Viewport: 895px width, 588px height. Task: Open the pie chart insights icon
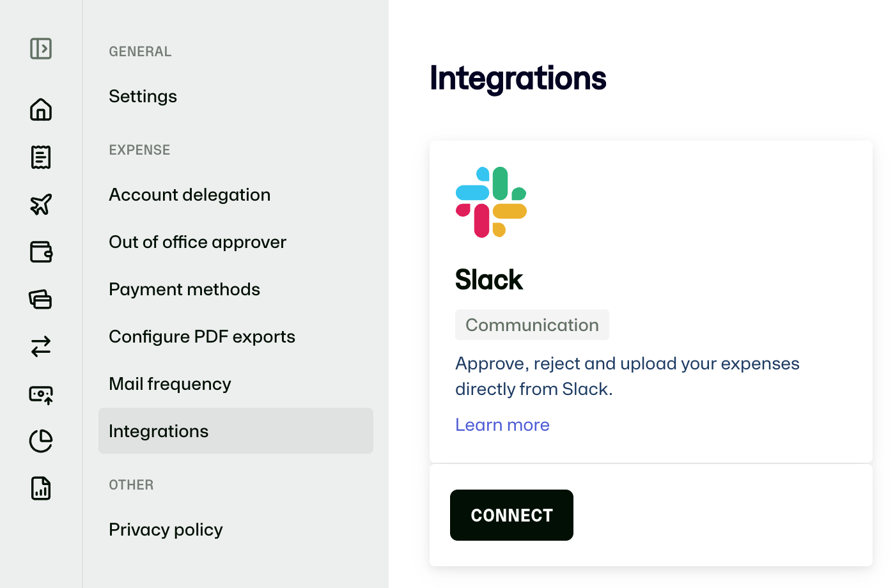click(x=41, y=441)
